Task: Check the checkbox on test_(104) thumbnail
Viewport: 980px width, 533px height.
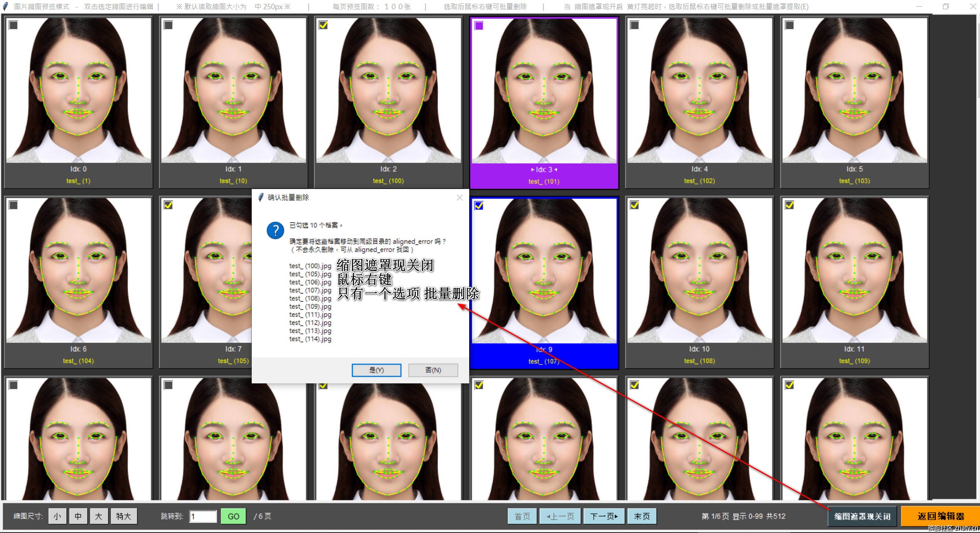Action: click(13, 205)
